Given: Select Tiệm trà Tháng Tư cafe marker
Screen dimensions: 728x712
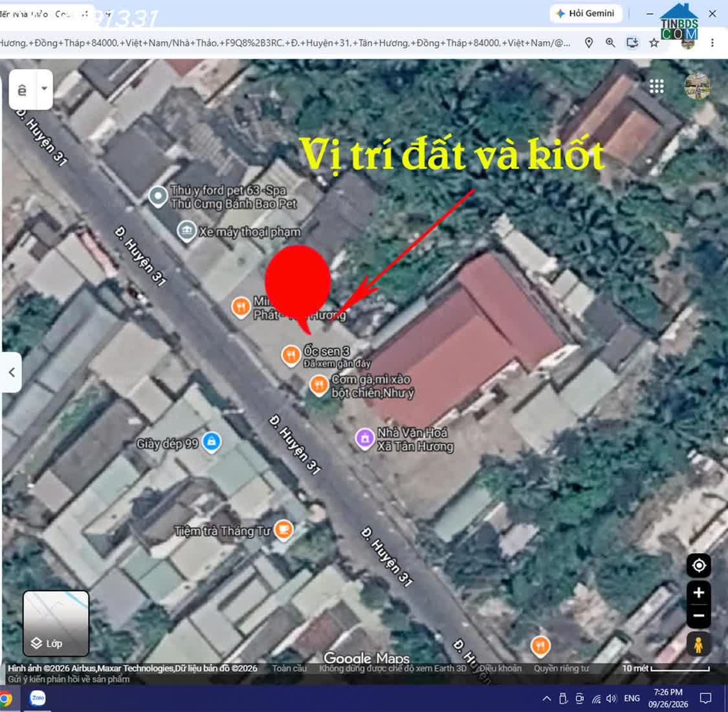Looking at the screenshot, I should click(x=283, y=530).
